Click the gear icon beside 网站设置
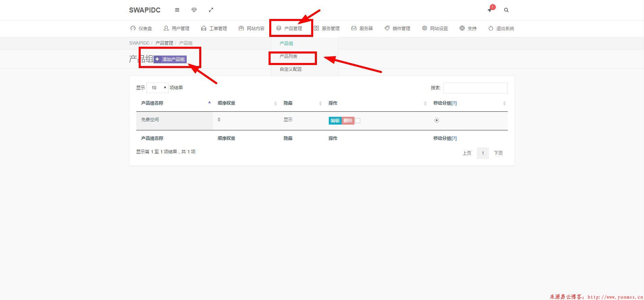The width and height of the screenshot is (644, 300). point(424,28)
